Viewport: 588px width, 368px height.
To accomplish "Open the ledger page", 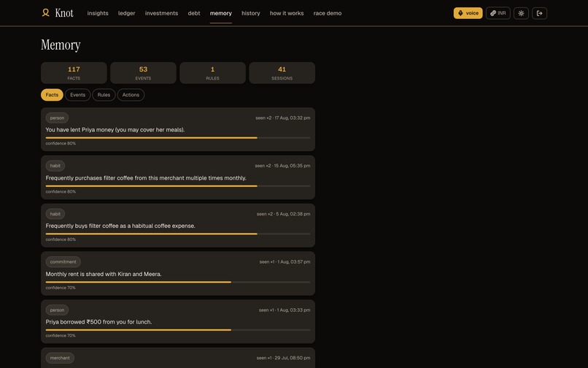I will (127, 13).
